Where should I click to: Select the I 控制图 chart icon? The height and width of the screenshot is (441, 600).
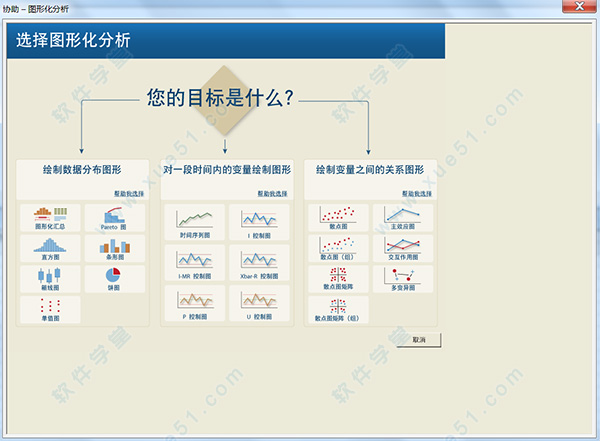(x=259, y=222)
